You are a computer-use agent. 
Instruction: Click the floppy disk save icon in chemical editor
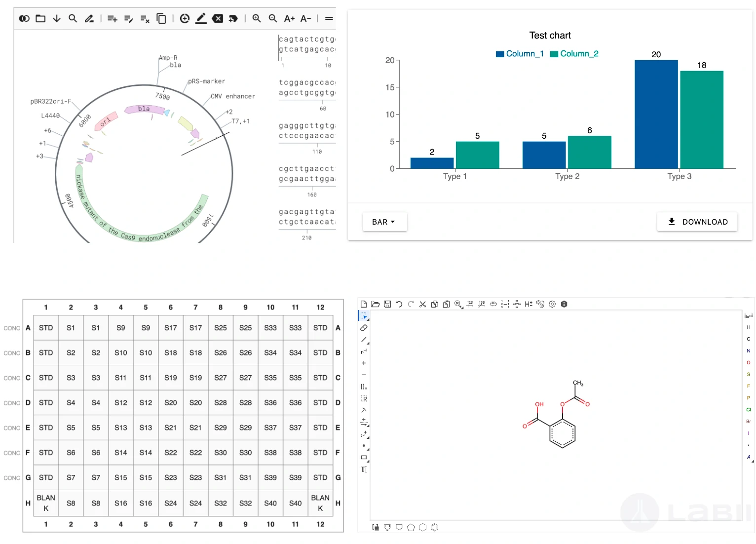(387, 304)
